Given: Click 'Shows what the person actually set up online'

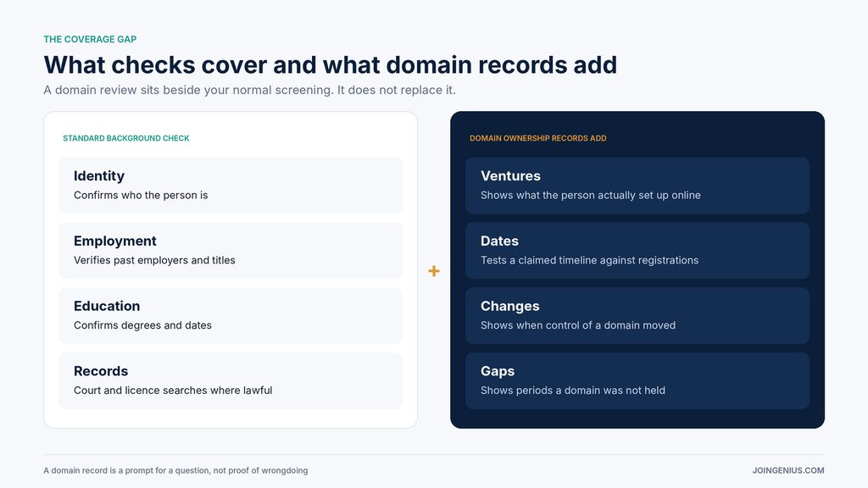Looking at the screenshot, I should (x=591, y=196).
